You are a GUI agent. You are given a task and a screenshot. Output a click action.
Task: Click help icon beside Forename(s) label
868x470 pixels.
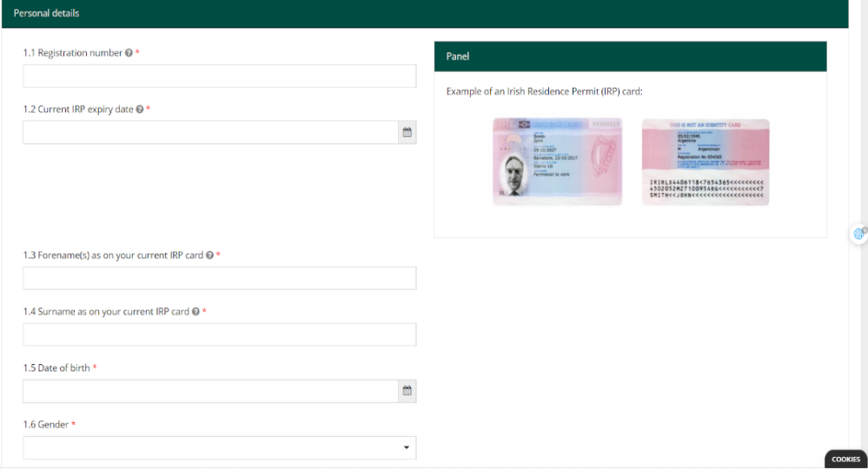[x=209, y=255]
